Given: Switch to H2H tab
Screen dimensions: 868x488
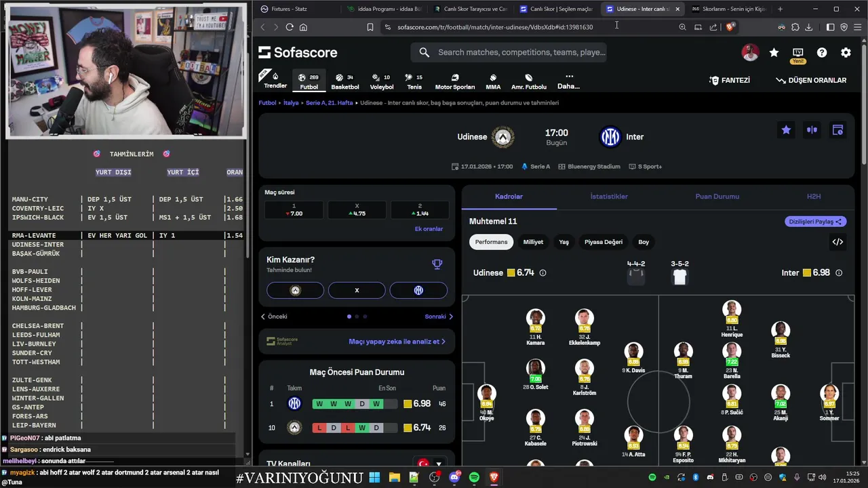Looking at the screenshot, I should 814,197.
